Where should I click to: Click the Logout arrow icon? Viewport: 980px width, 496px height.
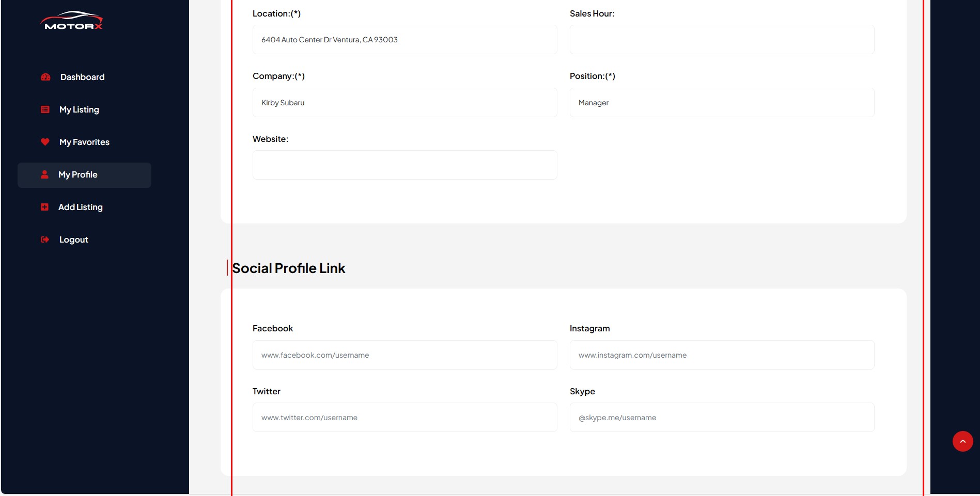point(45,239)
